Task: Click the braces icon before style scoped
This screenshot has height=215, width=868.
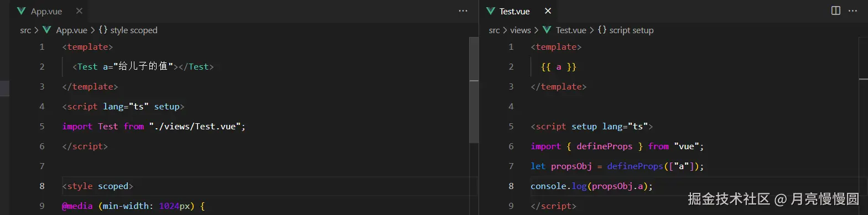Action: (x=103, y=30)
